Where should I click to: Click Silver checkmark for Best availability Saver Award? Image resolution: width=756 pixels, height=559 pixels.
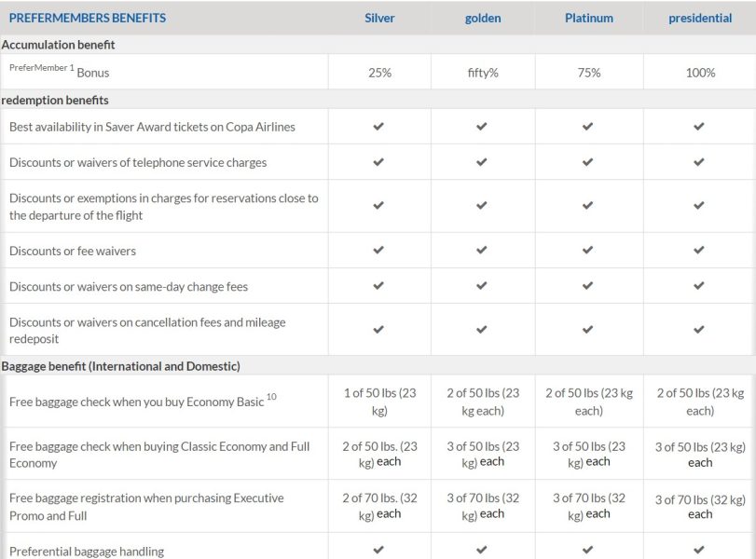coord(378,127)
